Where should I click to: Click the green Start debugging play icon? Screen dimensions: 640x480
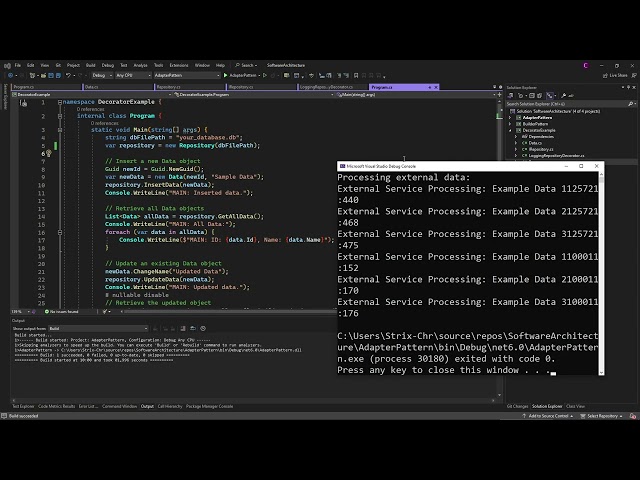pos(225,76)
